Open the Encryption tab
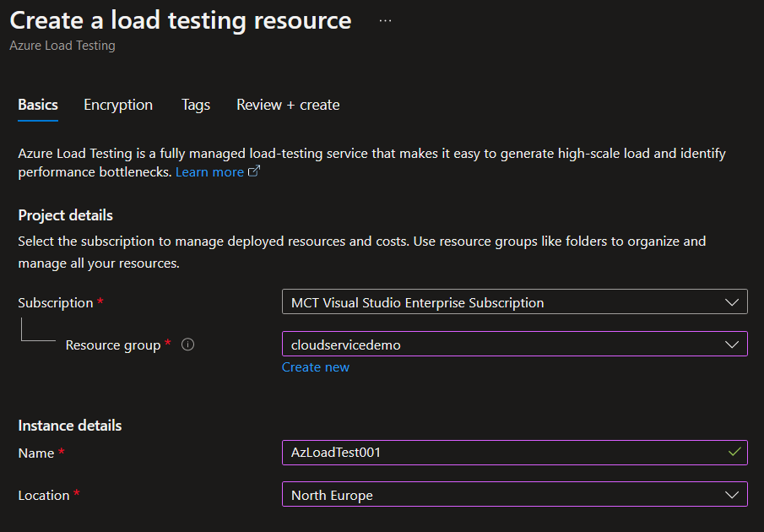The height and width of the screenshot is (532, 764). (118, 105)
